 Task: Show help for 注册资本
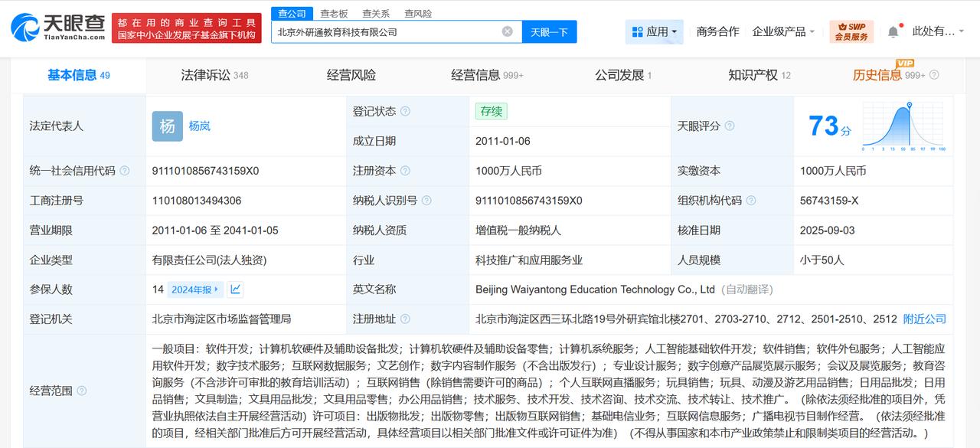[x=405, y=171]
